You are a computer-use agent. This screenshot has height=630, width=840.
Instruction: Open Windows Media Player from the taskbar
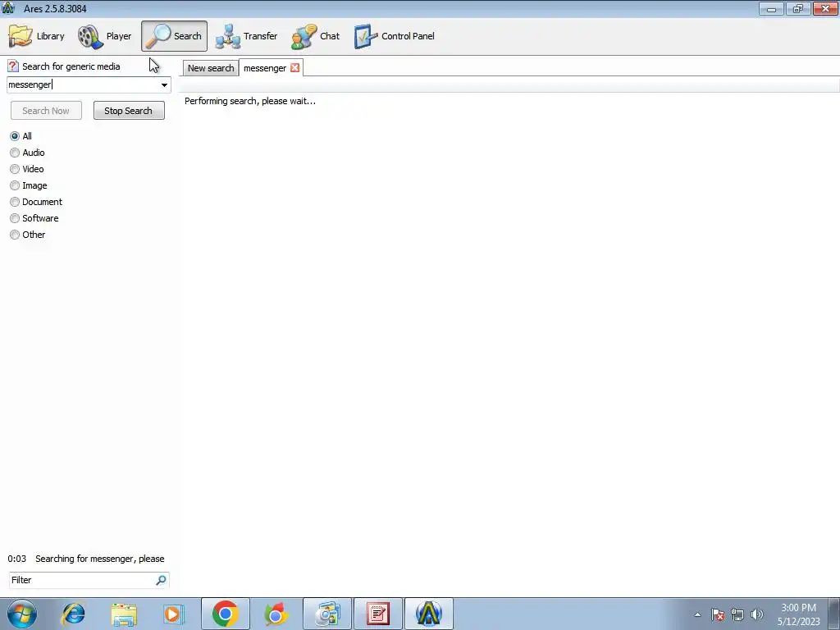(x=173, y=614)
